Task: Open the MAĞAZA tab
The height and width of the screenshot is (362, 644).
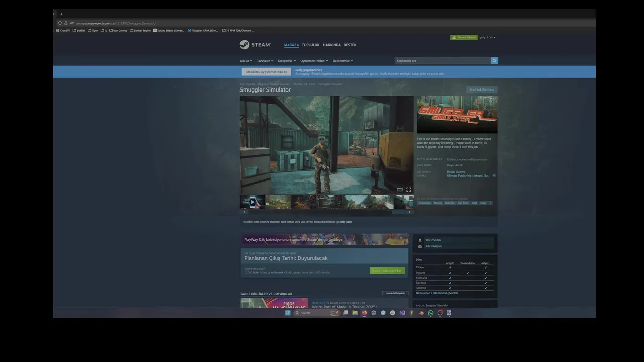Action: tap(291, 45)
